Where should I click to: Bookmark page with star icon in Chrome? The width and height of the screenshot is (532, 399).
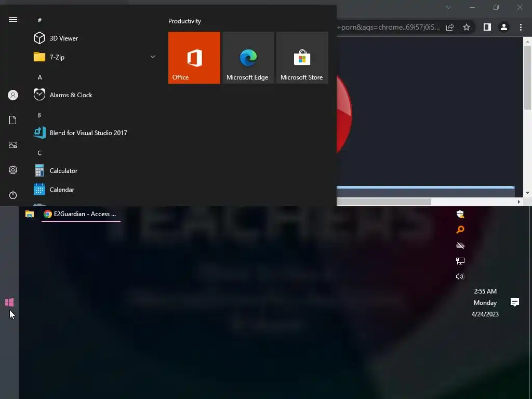coord(467,28)
